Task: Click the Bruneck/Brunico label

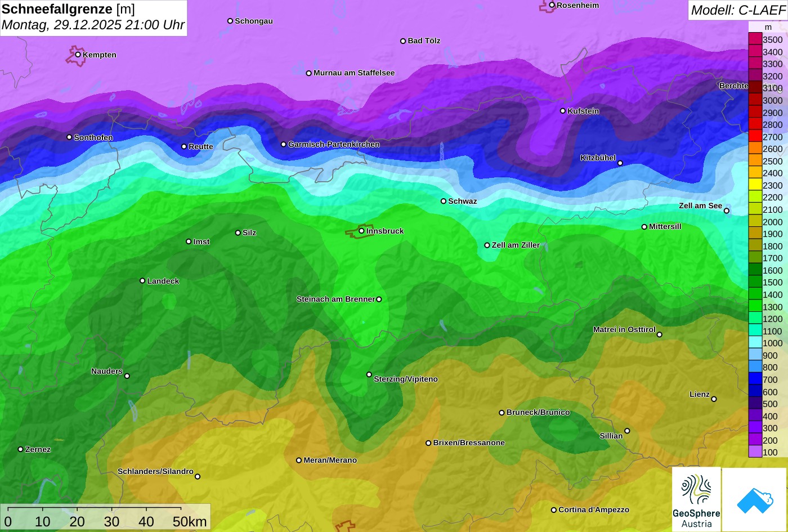Action: point(538,412)
